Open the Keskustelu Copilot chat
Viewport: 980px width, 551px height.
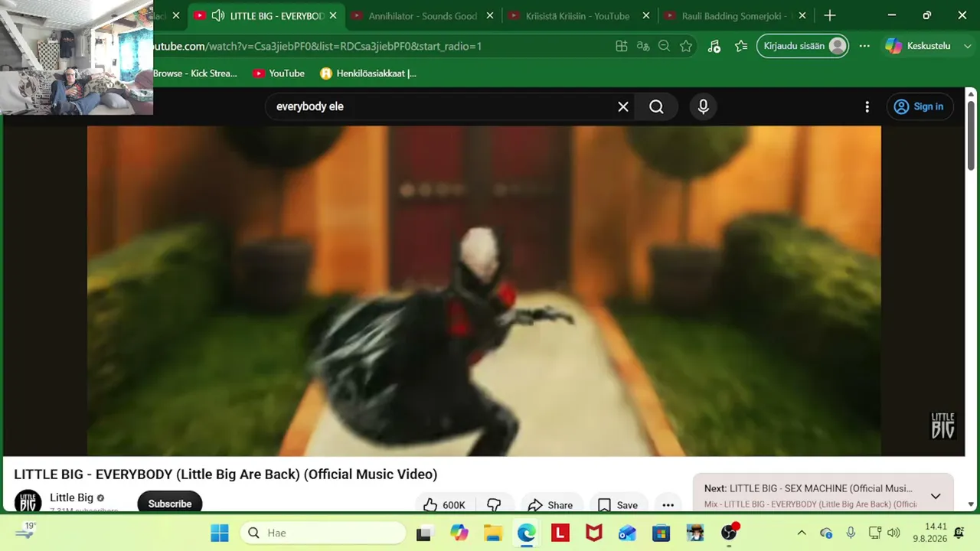tap(918, 46)
